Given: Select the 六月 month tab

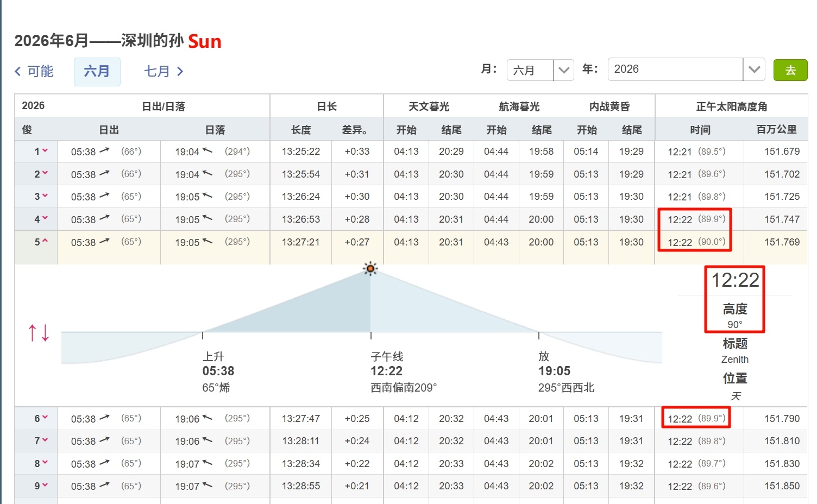Looking at the screenshot, I should [x=97, y=72].
